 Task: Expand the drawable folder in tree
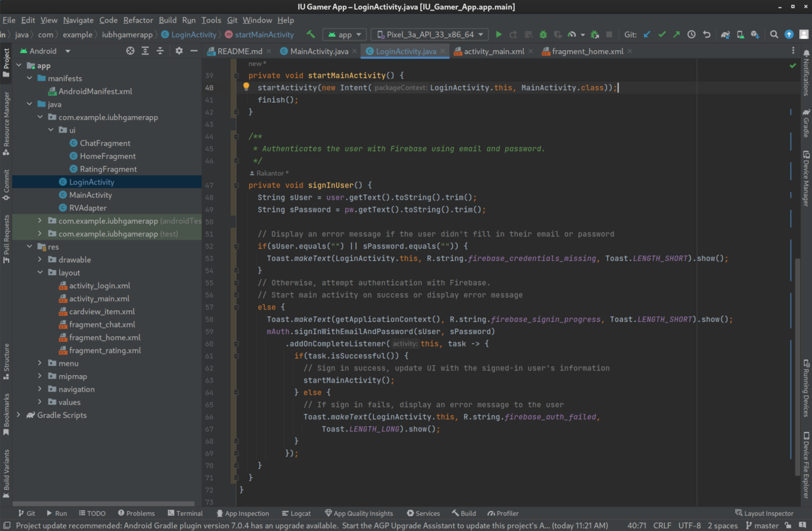click(40, 260)
